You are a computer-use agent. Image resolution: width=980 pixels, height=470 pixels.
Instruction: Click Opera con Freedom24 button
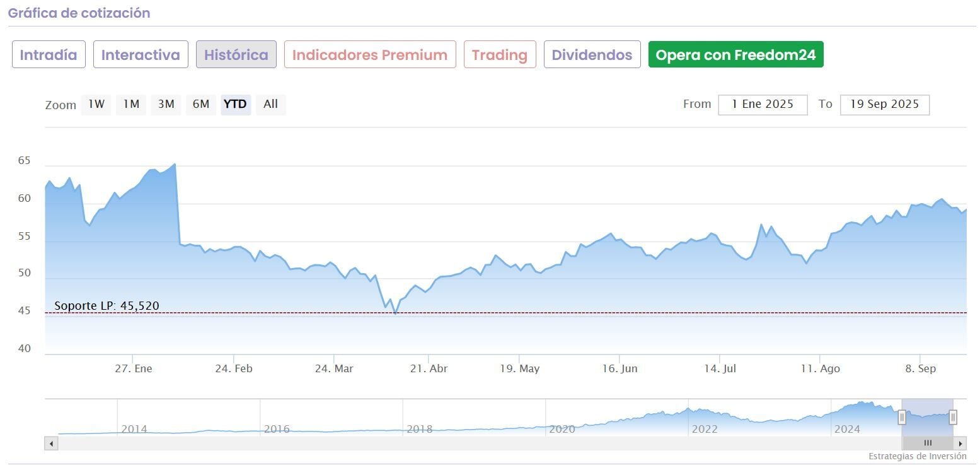735,55
